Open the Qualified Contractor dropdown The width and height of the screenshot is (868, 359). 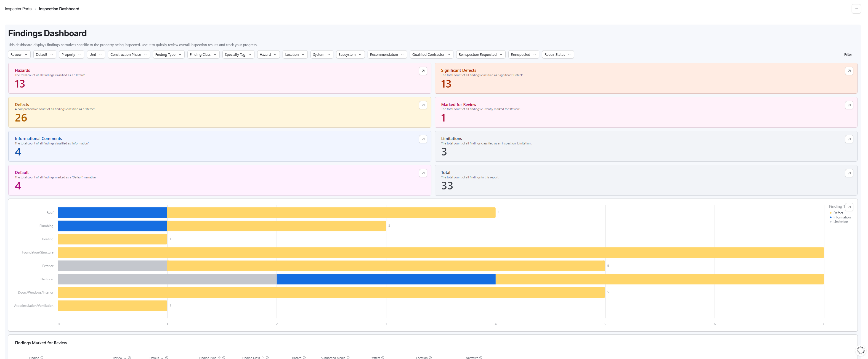(x=431, y=55)
